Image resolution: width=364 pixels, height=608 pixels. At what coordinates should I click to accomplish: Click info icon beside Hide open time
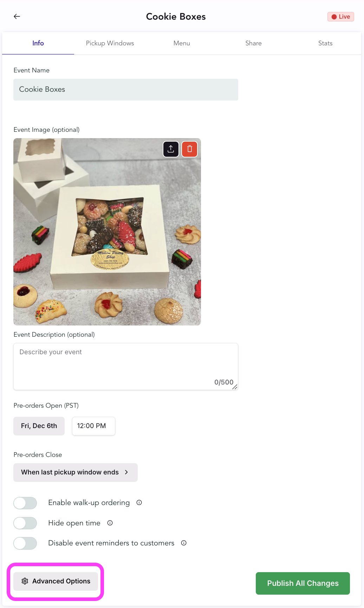coord(110,523)
